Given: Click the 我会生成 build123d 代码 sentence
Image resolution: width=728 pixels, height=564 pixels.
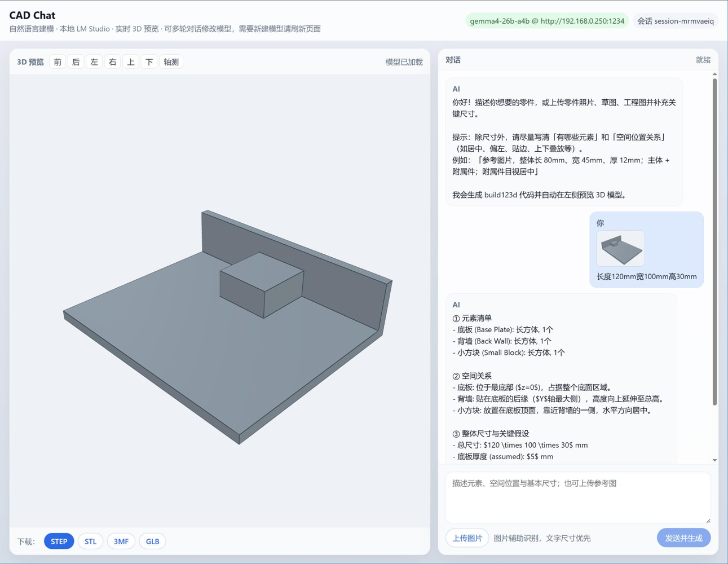Looking at the screenshot, I should (539, 195).
